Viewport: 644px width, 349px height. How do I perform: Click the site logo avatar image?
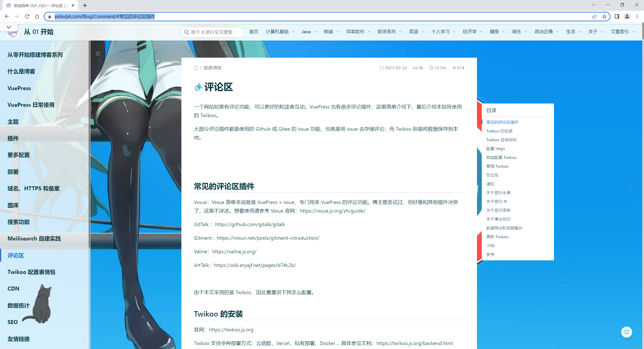coord(13,33)
